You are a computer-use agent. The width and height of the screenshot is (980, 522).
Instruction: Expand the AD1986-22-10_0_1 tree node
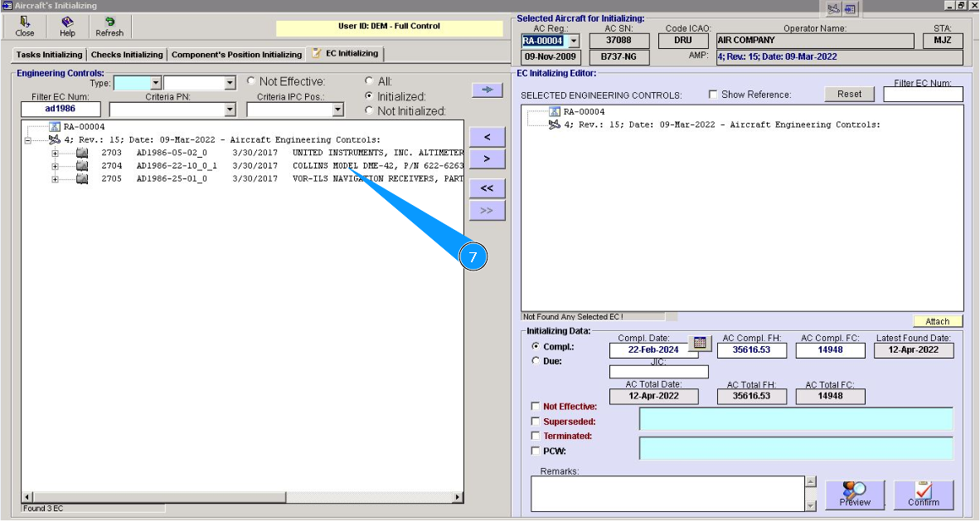point(56,166)
